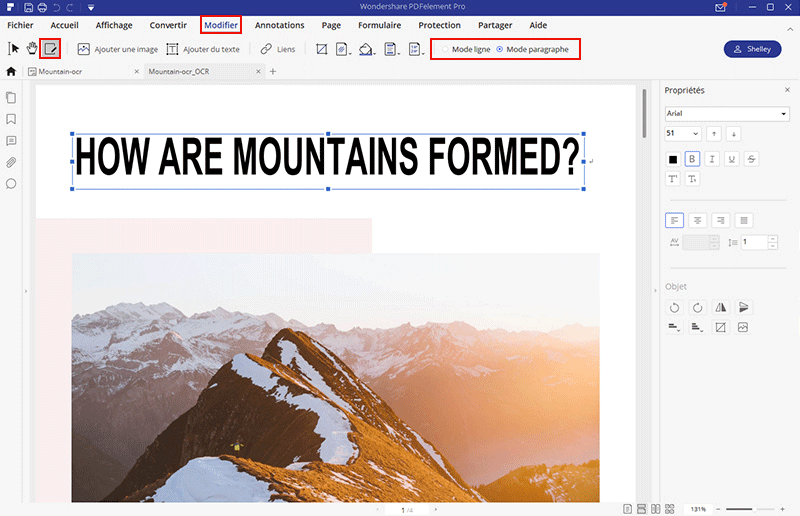Open the quick access customize dropdown
This screenshot has height=516, width=800.
(x=91, y=8)
